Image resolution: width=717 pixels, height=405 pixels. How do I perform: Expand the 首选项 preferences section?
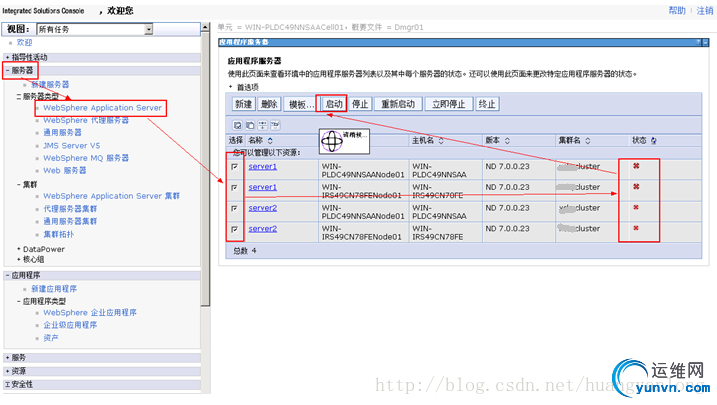click(x=230, y=87)
